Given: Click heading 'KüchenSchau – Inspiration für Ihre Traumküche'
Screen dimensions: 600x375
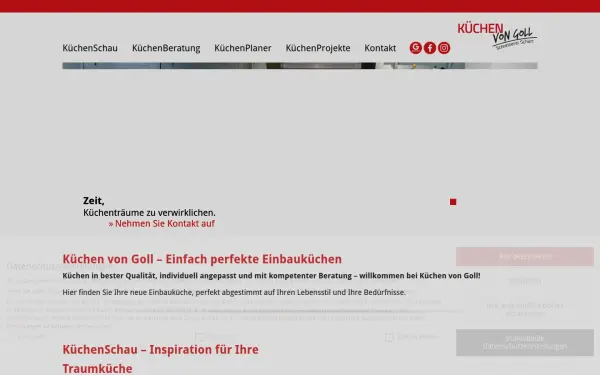Looking at the screenshot, I should (161, 359).
